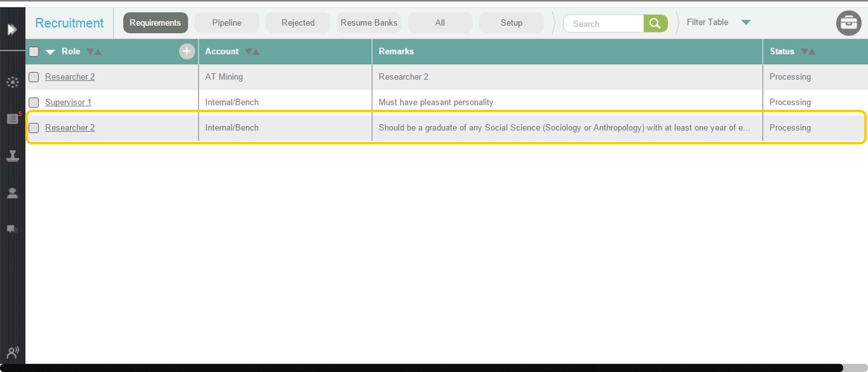Click the horizontal scrollbar at the bottom
Viewport: 868px width, 372px height.
[x=422, y=368]
